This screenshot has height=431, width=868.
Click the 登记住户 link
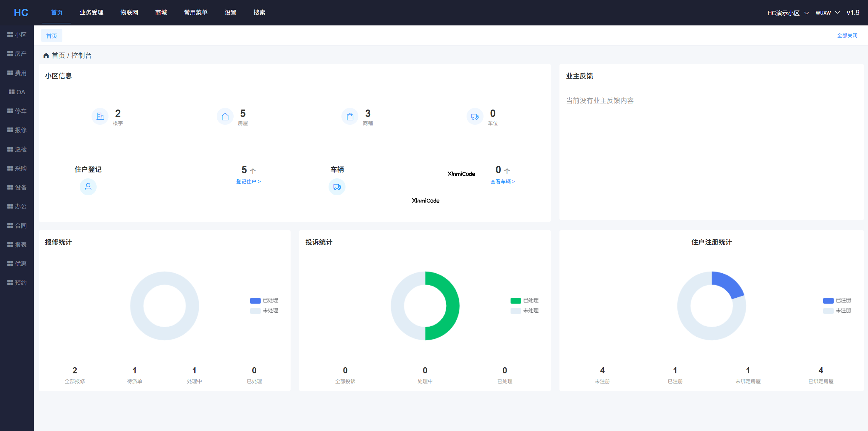pos(248,182)
